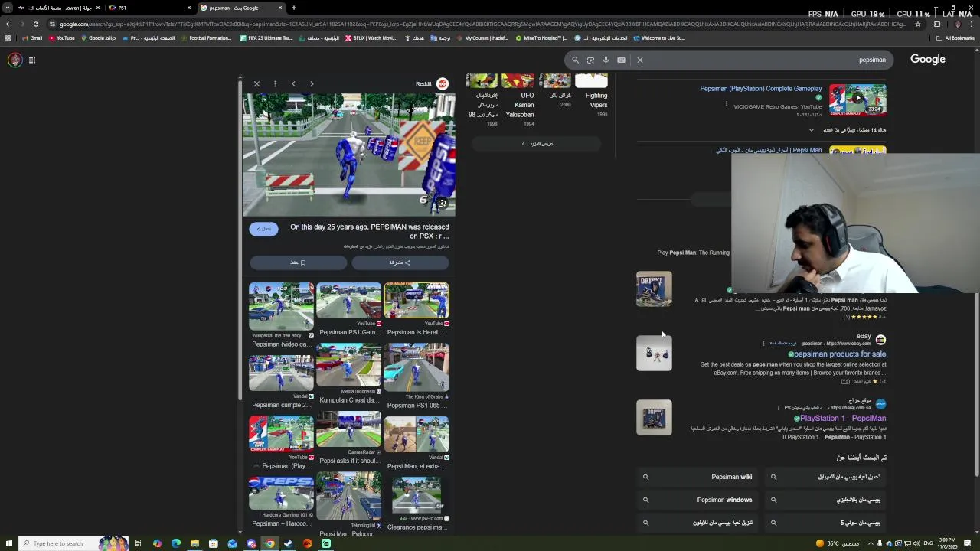Open the Chrome three-dot menu
This screenshot has width=980, height=551.
tap(972, 24)
